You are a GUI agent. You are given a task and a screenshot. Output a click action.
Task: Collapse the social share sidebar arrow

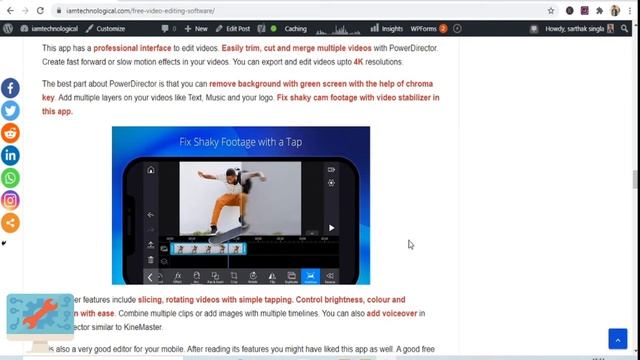coord(4,243)
